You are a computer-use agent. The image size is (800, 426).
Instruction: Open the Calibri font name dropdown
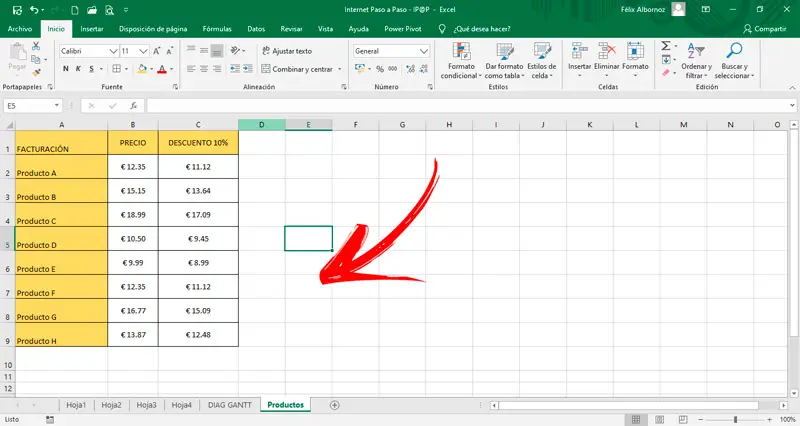113,51
